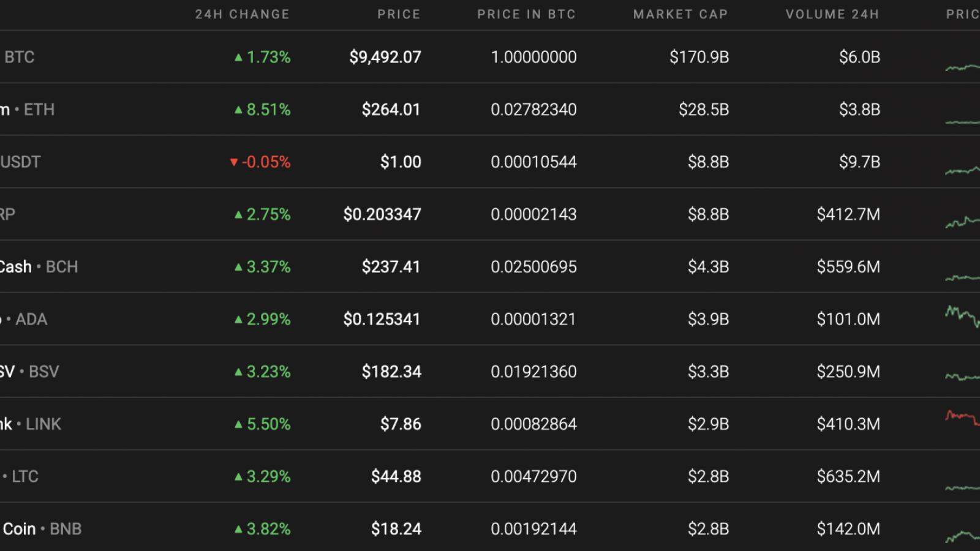This screenshot has height=551, width=980.
Task: Click the 24h volume $9.7B
Action: [859, 162]
